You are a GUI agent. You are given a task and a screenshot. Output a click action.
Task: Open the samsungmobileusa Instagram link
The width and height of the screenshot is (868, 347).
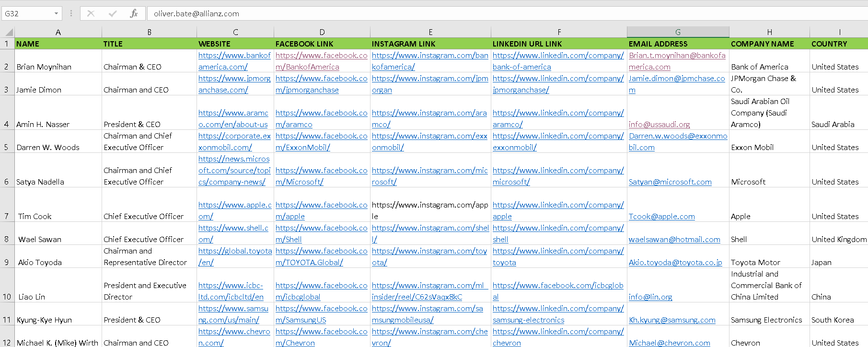427,314
